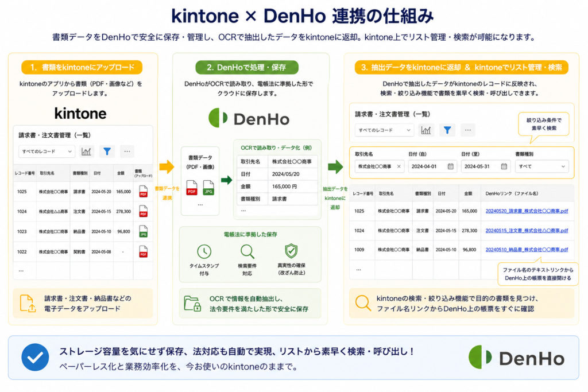Click the upload document icon beside 電子データをアップロード

(x=28, y=304)
